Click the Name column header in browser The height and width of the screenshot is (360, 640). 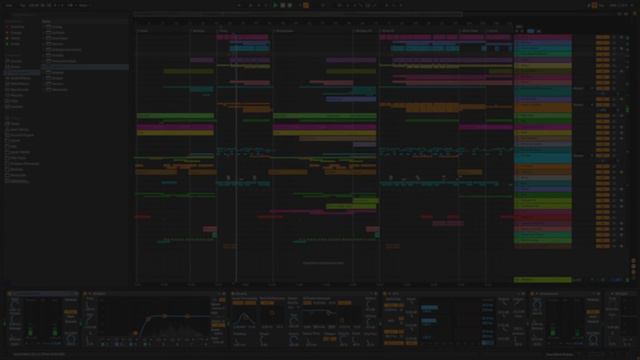47,21
